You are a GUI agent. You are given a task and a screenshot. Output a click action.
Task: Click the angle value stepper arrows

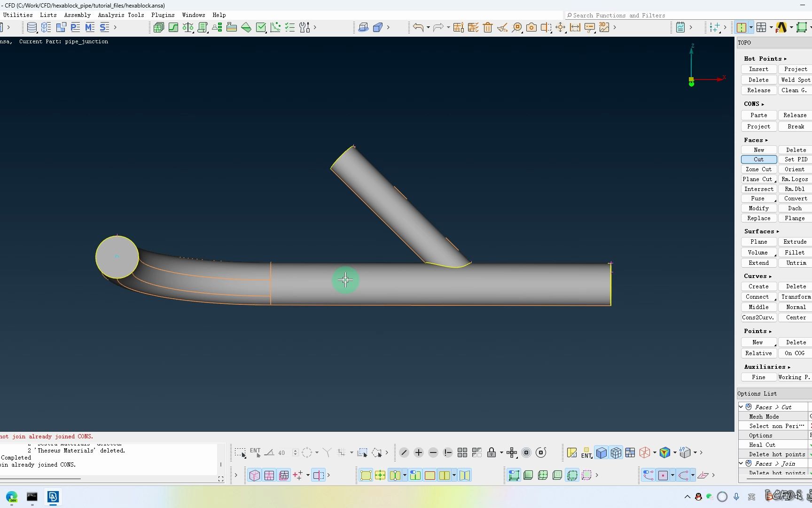point(295,453)
